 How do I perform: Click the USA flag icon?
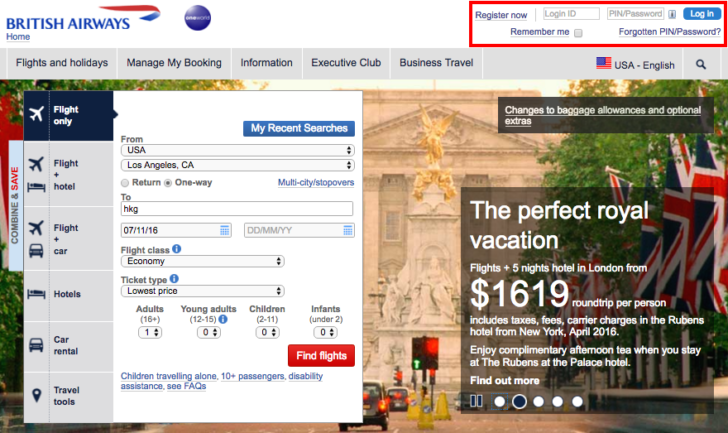pyautogui.click(x=604, y=63)
